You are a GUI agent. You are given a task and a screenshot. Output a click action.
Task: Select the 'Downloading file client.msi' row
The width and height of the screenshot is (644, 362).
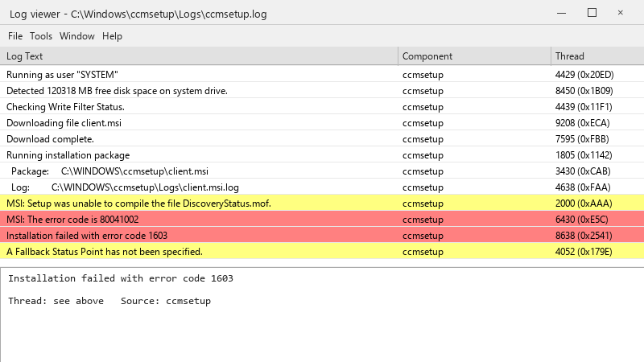coord(322,123)
